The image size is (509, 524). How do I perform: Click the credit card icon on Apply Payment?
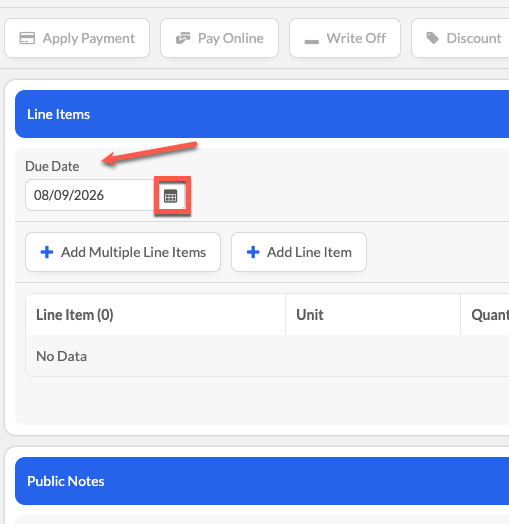(x=27, y=38)
